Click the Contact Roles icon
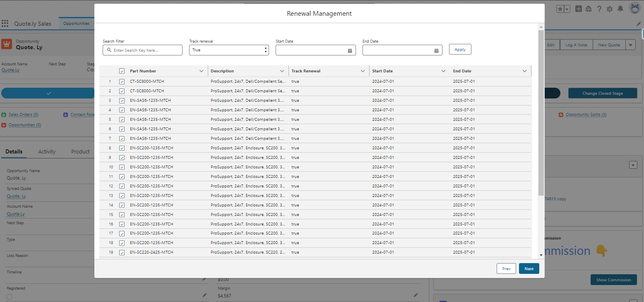644x302 pixels. click(65, 115)
